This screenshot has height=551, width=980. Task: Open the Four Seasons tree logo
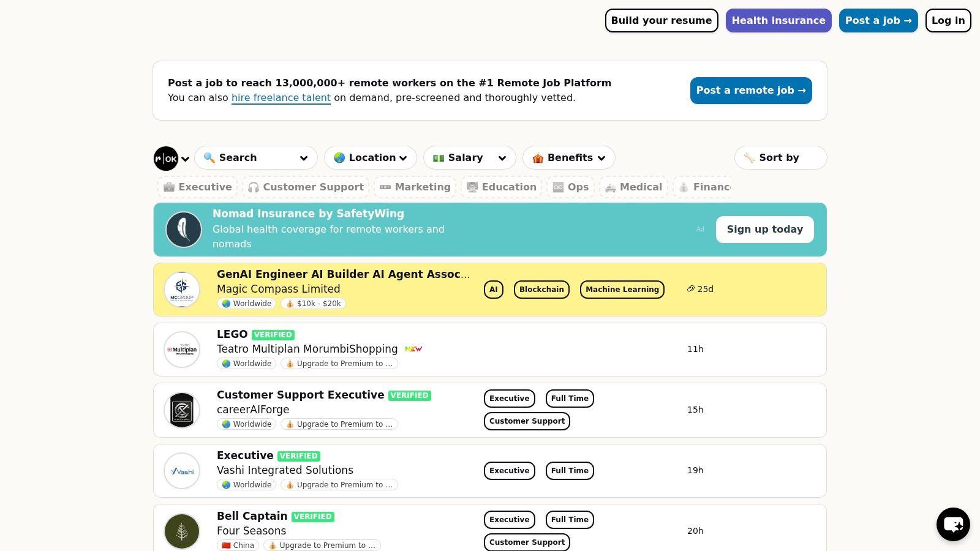[x=182, y=531]
